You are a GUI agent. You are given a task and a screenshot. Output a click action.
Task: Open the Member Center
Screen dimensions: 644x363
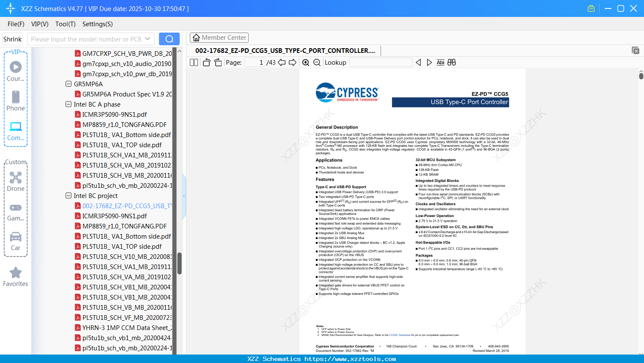coord(219,38)
